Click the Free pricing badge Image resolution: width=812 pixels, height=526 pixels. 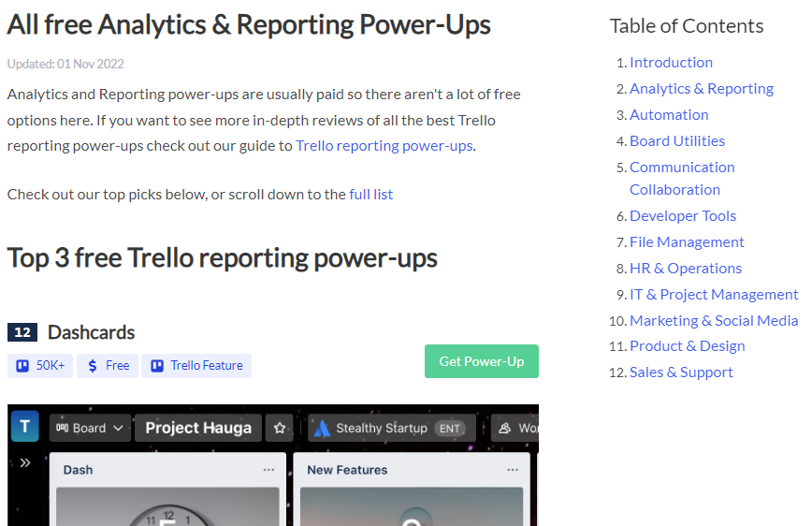[108, 366]
